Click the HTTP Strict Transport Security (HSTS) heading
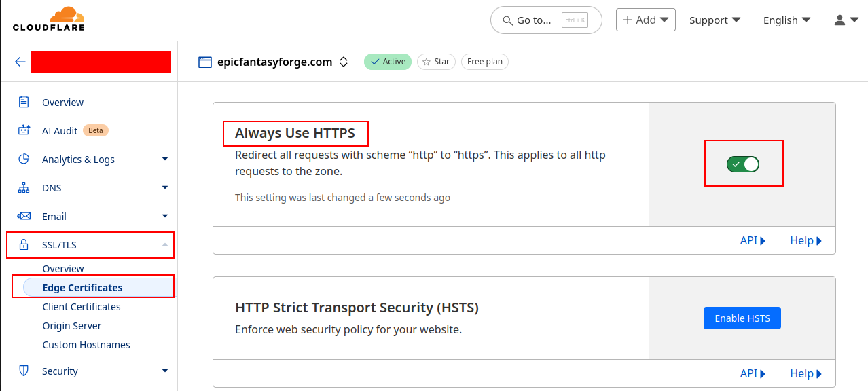Image resolution: width=868 pixels, height=391 pixels. pyautogui.click(x=357, y=308)
